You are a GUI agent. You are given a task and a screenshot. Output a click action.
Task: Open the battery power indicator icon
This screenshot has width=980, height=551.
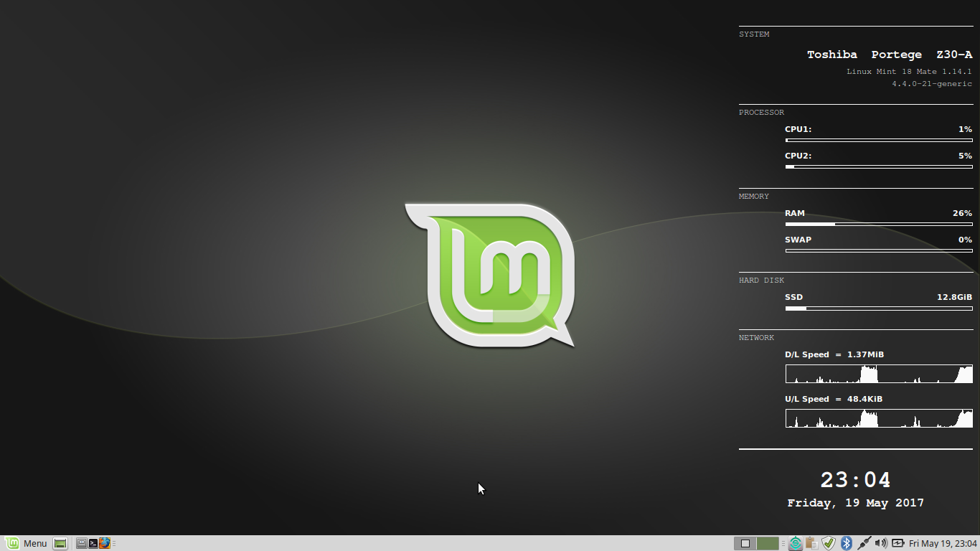pyautogui.click(x=898, y=543)
